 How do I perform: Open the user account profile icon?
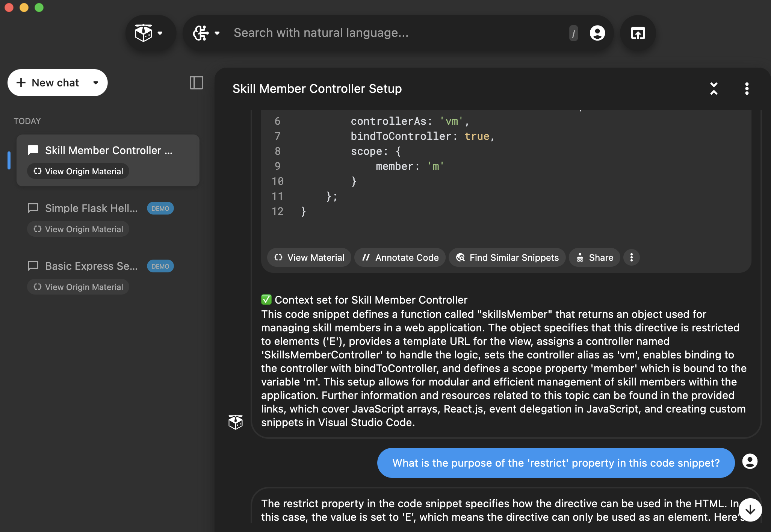(597, 33)
